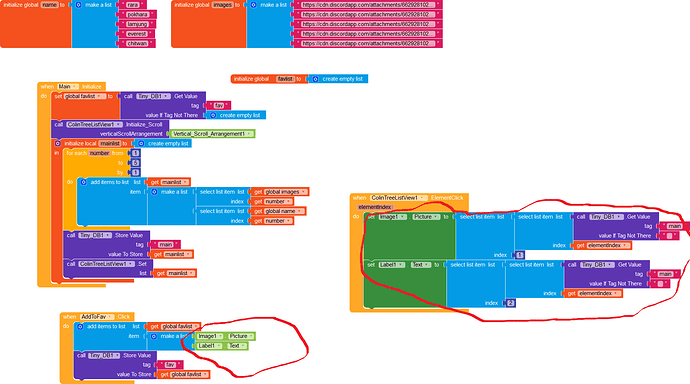Open gear on make a list in AddToFav.Click
Screen dimensions: 690x384
pyautogui.click(x=154, y=336)
